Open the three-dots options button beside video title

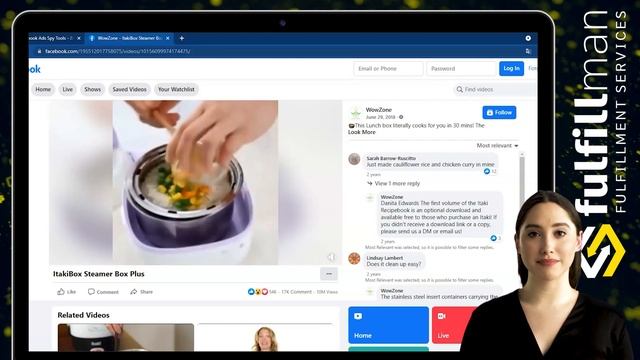pyautogui.click(x=329, y=274)
